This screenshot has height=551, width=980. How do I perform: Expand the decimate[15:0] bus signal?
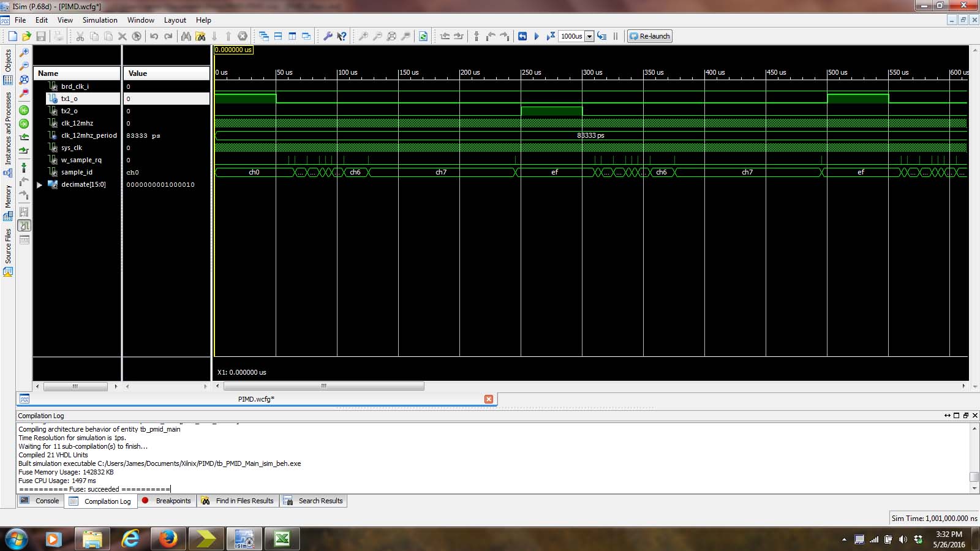click(39, 184)
